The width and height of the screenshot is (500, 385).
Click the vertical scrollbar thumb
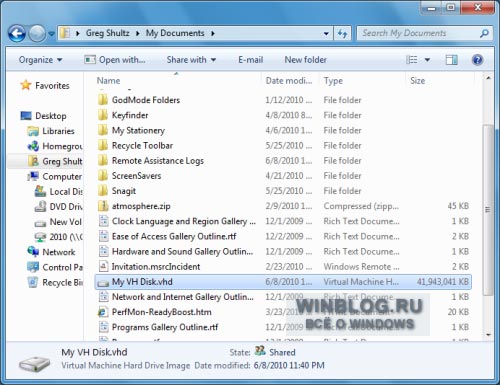[x=488, y=210]
